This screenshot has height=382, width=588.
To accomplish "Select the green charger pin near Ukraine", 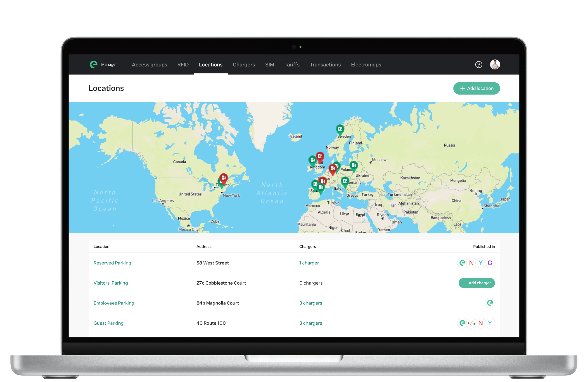I will pyautogui.click(x=353, y=165).
